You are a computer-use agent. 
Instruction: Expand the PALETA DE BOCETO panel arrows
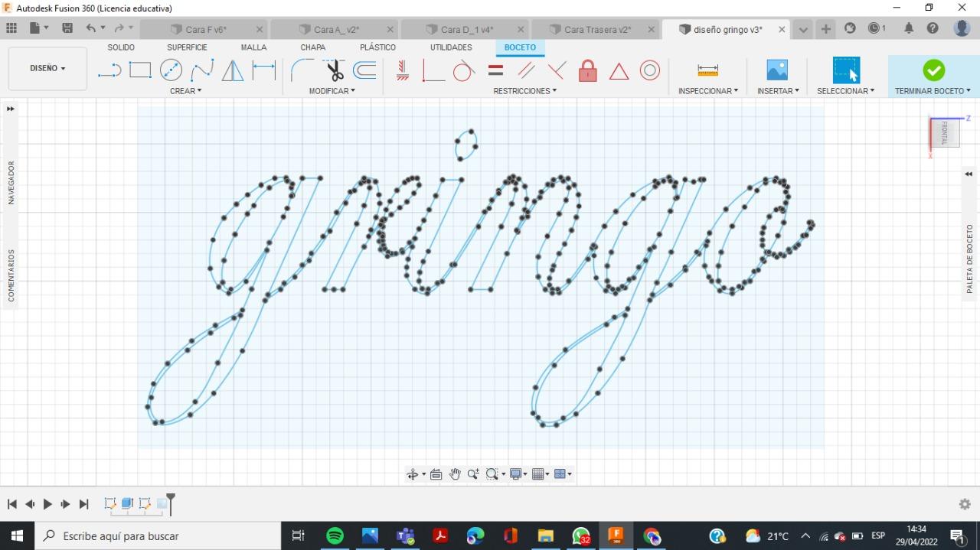969,174
